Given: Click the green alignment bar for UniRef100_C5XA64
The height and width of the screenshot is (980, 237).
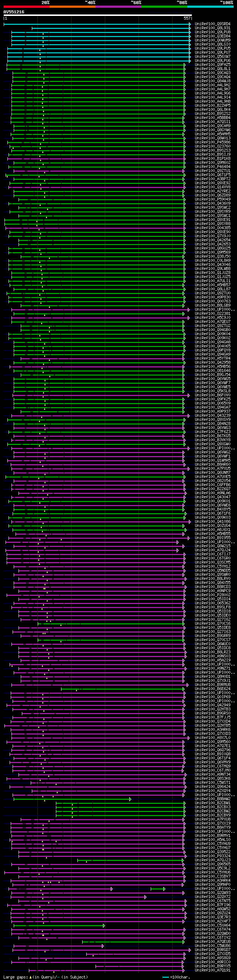Looking at the screenshot, I should pyautogui.click(x=59, y=925).
